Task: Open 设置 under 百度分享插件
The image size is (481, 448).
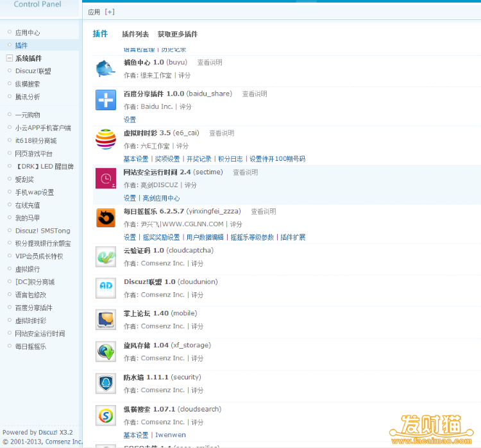Action: tap(130, 120)
